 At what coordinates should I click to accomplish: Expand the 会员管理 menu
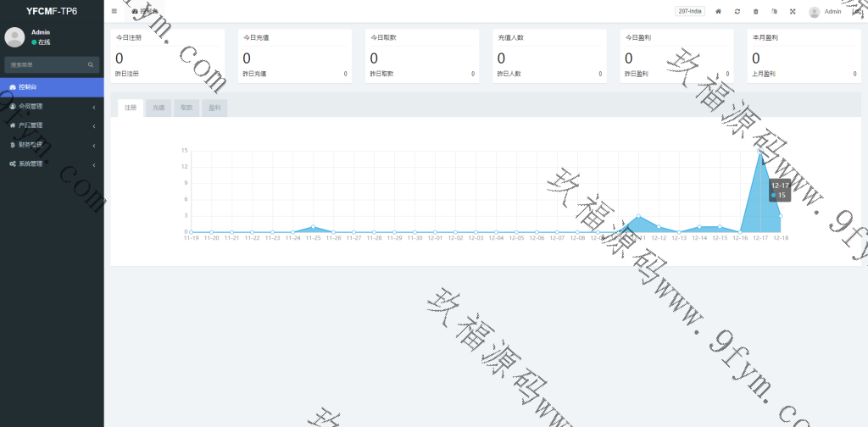coord(51,106)
